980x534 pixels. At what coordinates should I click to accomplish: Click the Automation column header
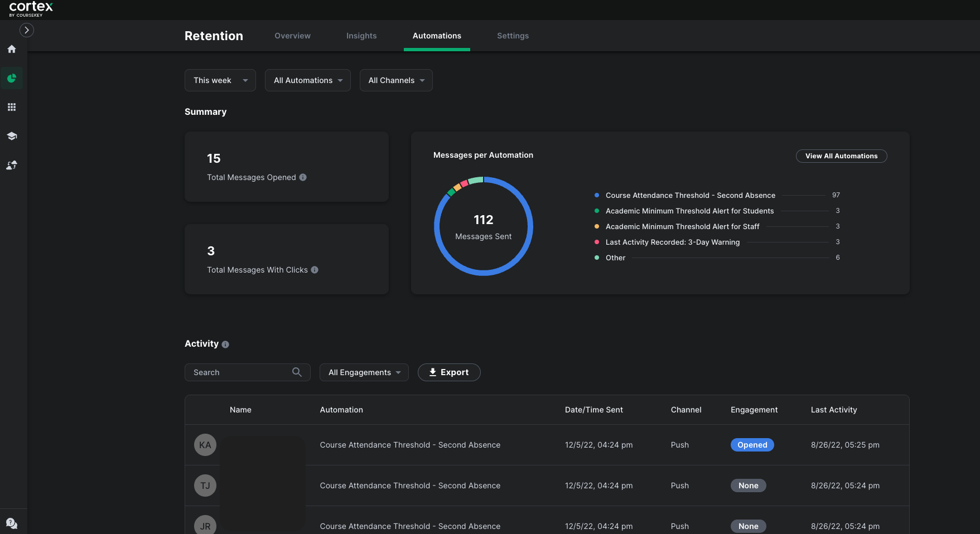341,410
